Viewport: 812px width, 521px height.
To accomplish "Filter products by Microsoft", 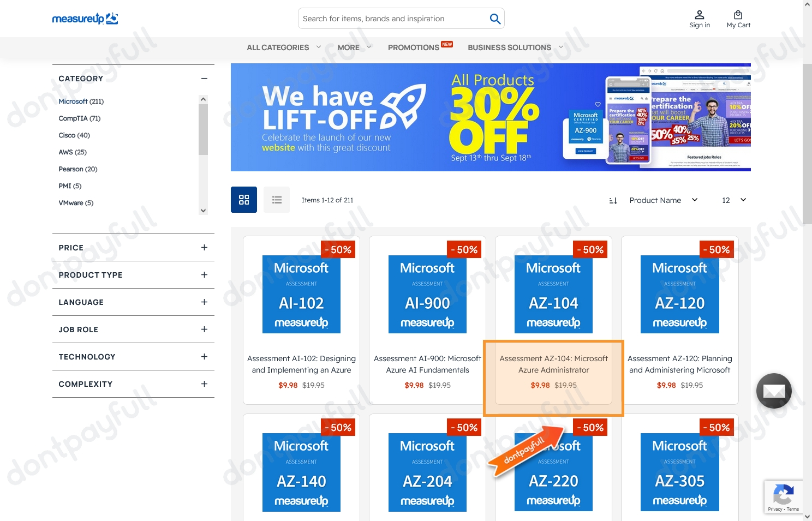I will coord(74,101).
